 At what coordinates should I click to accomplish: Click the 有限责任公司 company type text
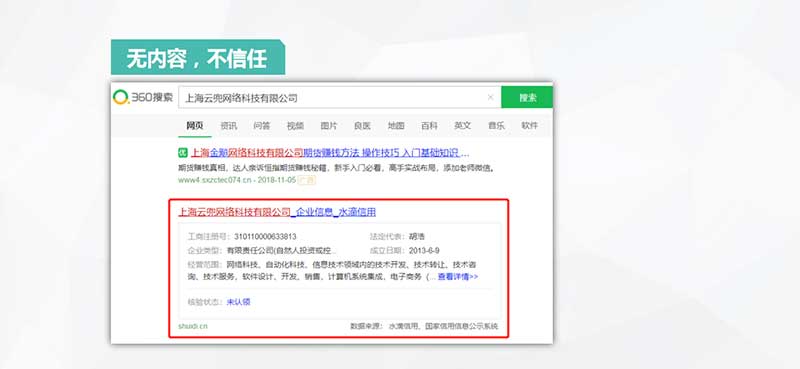(x=282, y=251)
